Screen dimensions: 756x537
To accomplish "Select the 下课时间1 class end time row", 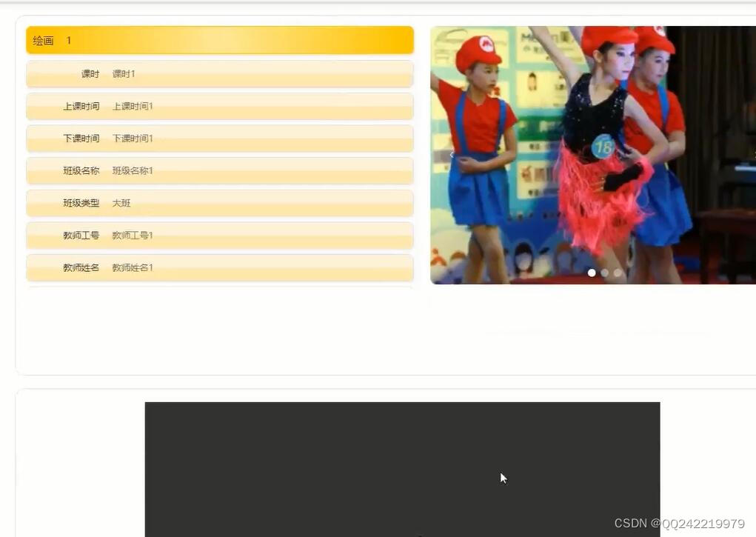I will (219, 138).
